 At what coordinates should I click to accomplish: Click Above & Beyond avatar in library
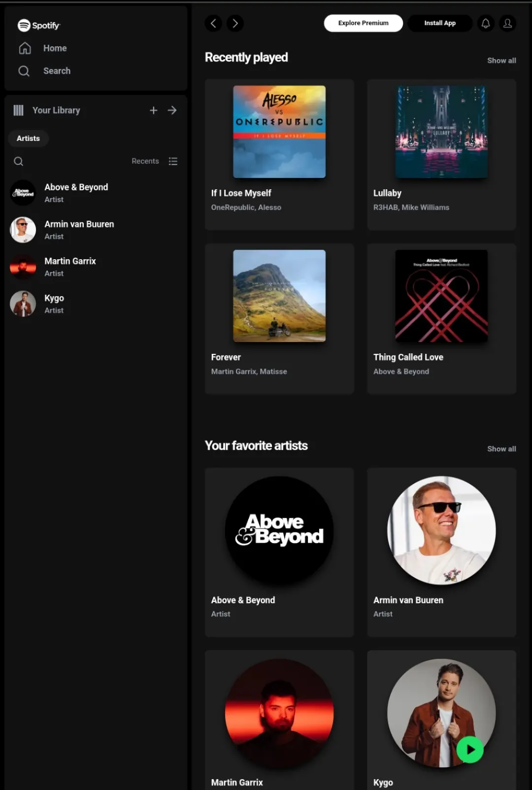click(x=23, y=193)
